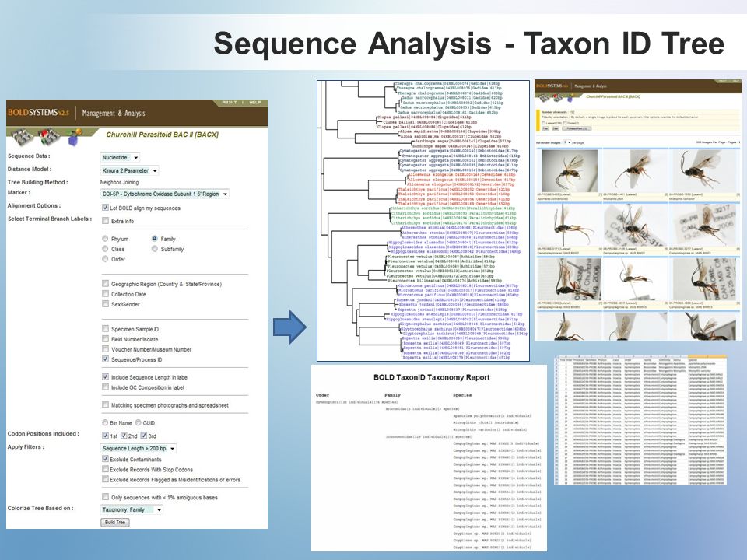Image resolution: width=747 pixels, height=560 pixels.
Task: Enable Exclude Records With Stop Codons checkbox
Action: coord(105,469)
